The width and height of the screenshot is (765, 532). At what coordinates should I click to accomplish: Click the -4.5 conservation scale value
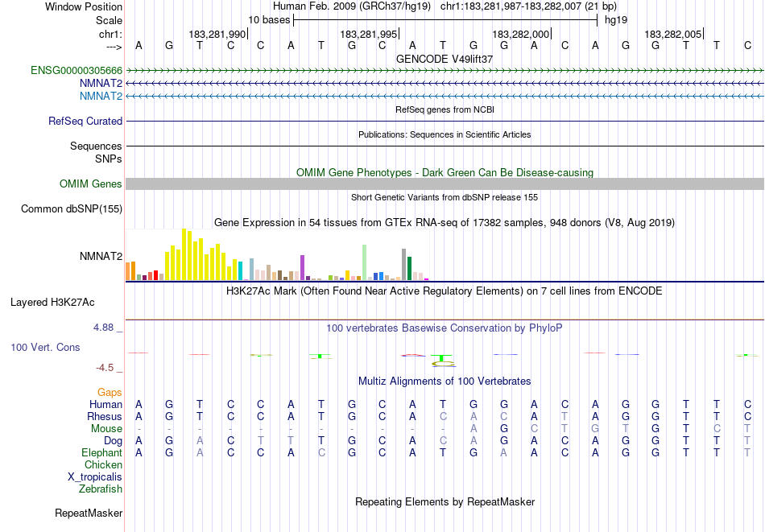point(105,368)
